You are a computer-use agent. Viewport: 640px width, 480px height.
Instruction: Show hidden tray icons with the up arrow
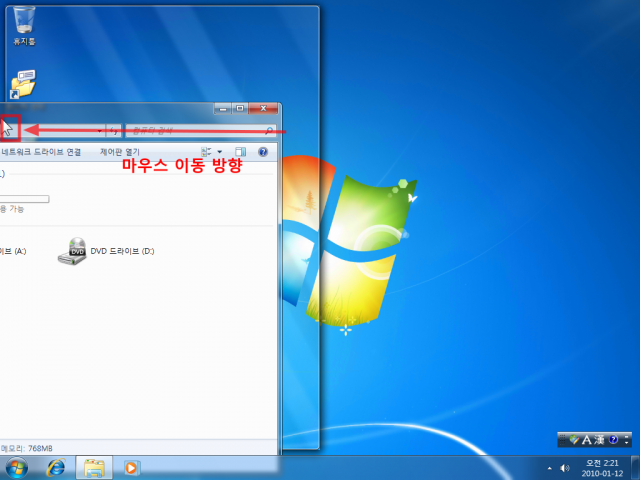pyautogui.click(x=549, y=468)
